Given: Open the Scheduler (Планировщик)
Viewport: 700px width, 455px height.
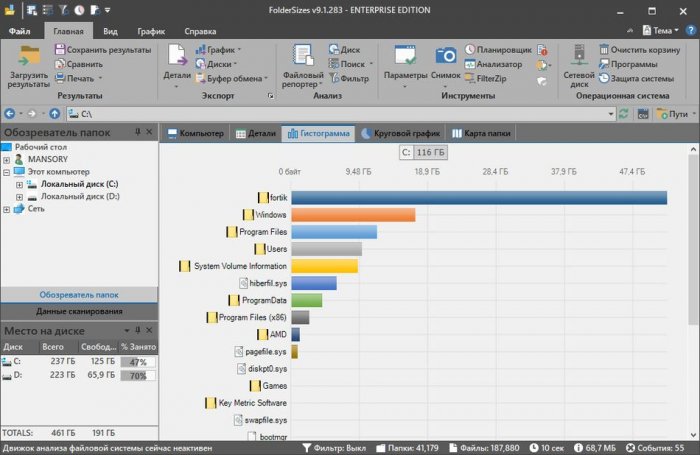Looking at the screenshot, I should click(x=498, y=50).
